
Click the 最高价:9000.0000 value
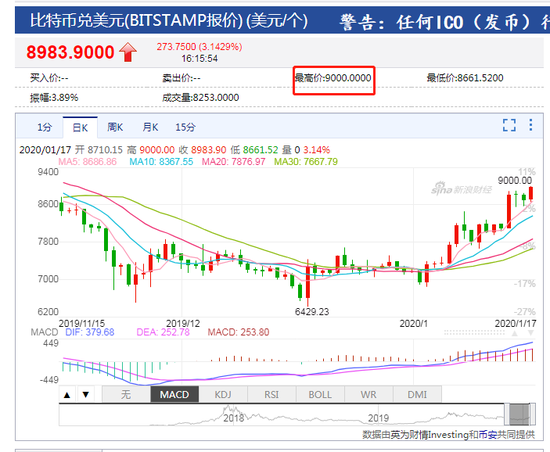pyautogui.click(x=333, y=77)
